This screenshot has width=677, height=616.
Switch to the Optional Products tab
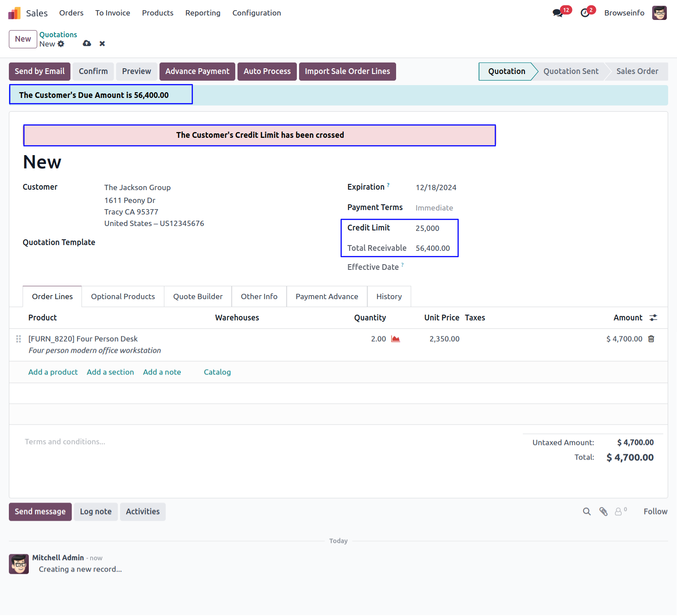tap(123, 296)
